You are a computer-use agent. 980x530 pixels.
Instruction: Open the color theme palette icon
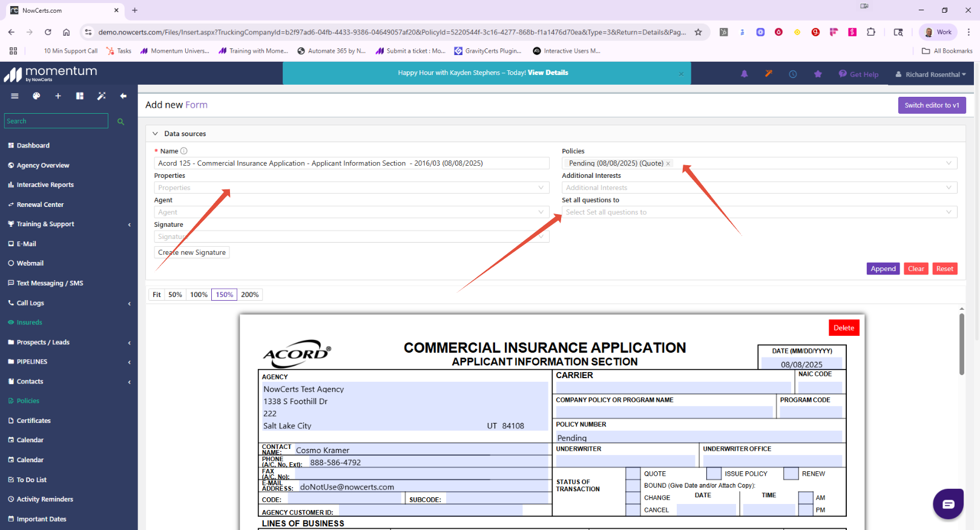click(x=36, y=96)
